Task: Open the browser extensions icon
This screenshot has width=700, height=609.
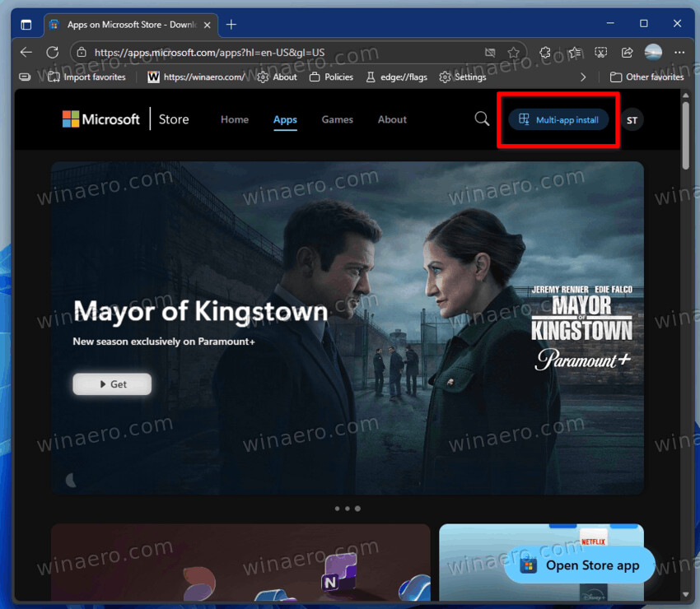Action: pyautogui.click(x=544, y=51)
